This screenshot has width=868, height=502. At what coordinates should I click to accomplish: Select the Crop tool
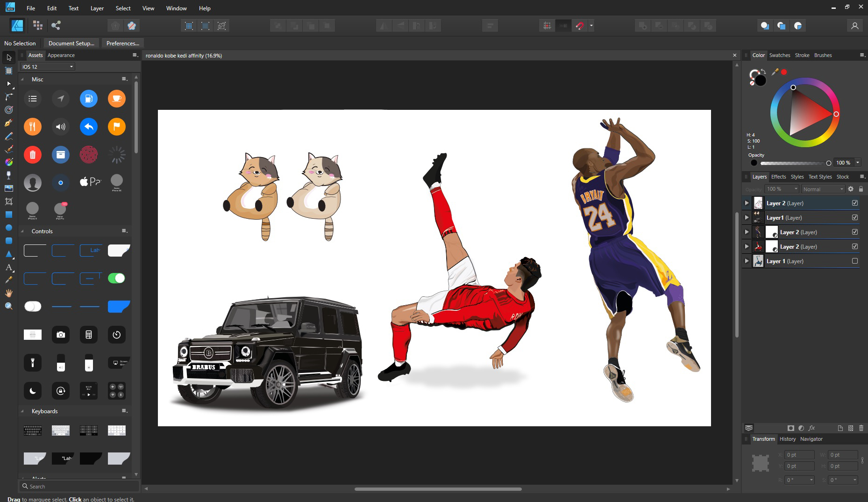[x=8, y=201]
